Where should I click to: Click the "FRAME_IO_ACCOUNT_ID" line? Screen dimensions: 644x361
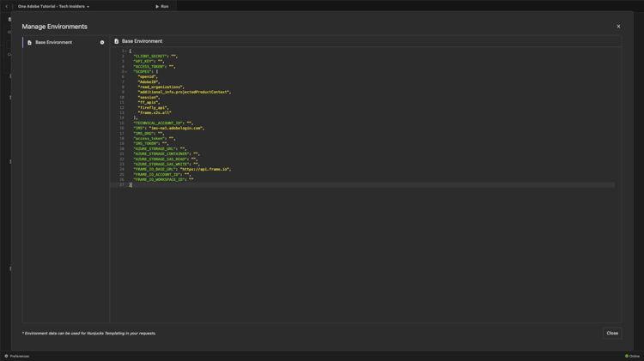pos(161,174)
